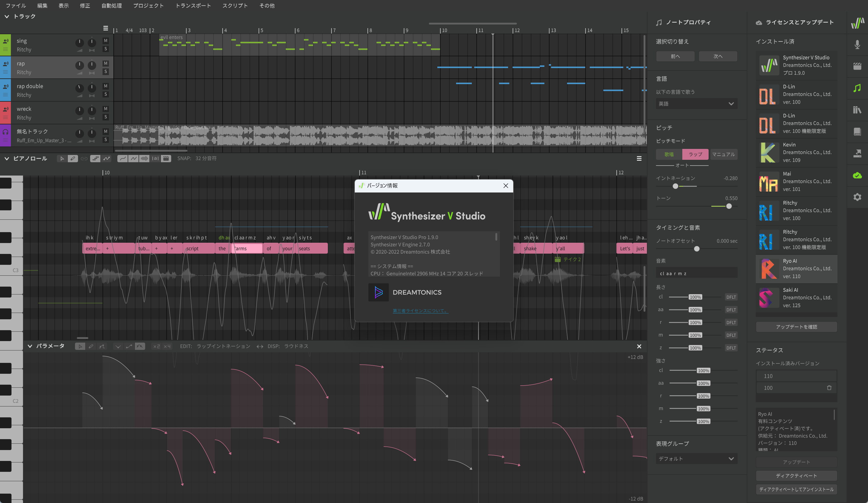
Task: Open piano roll hamburger menu
Action: (x=639, y=159)
